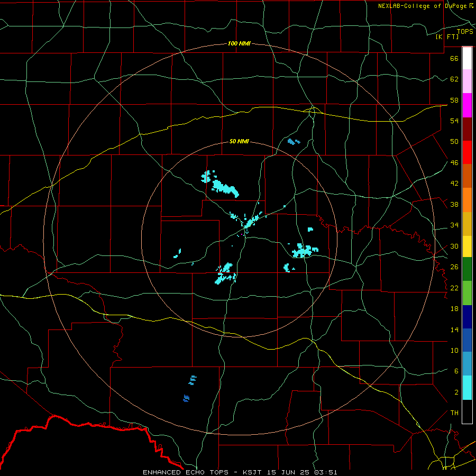Click the 'TH' threshold label
The image size is (476, 476).
(x=454, y=413)
